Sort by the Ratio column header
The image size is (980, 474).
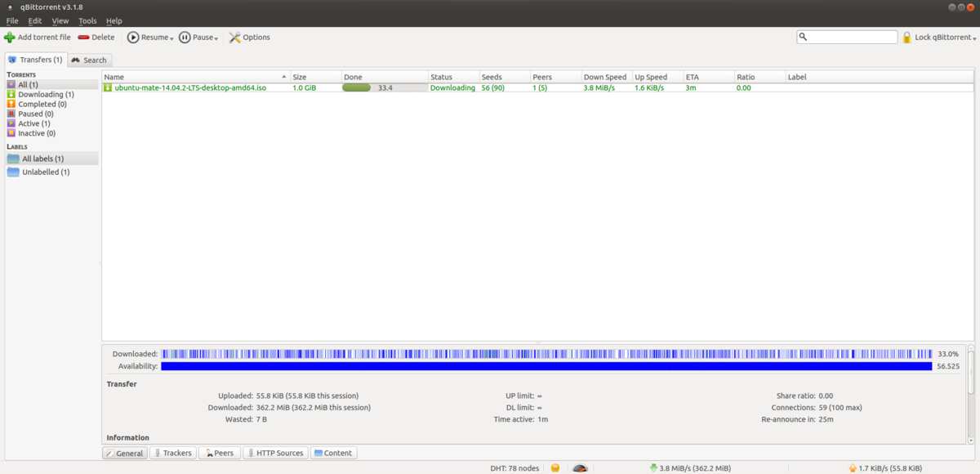pos(759,77)
